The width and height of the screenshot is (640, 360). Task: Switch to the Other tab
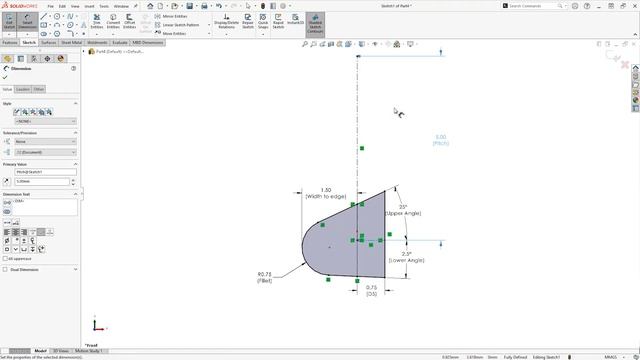click(x=39, y=89)
